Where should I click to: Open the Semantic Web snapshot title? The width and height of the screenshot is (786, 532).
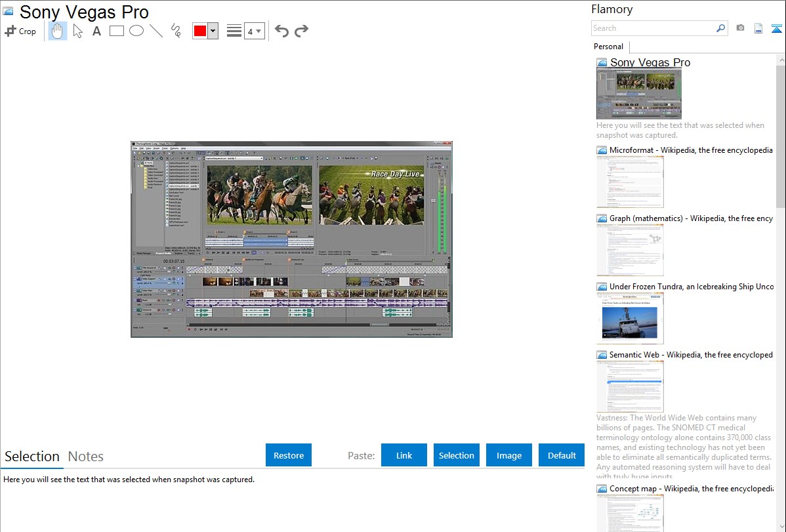click(691, 354)
